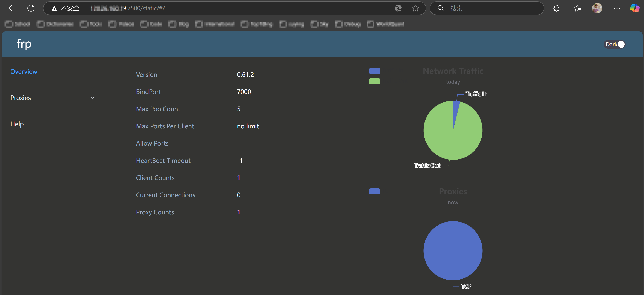Open the favorites list icon
Screen dimensions: 644x295
click(x=577, y=8)
